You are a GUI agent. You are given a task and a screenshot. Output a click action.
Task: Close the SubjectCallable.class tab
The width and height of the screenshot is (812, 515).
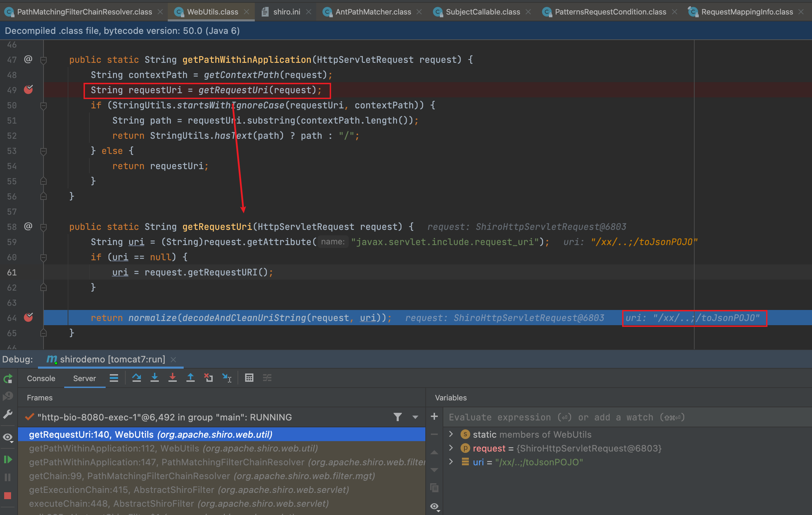click(528, 12)
